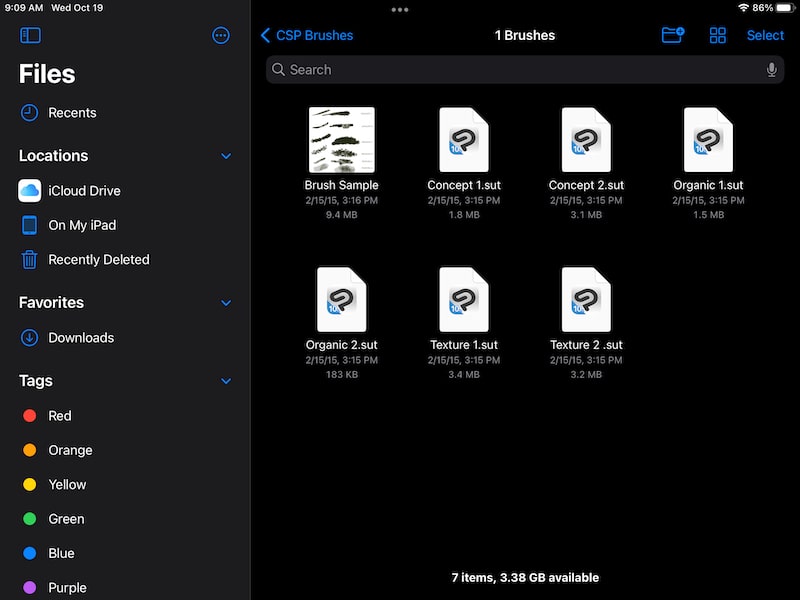Open the Organic 2.sut file icon
The width and height of the screenshot is (800, 600).
pyautogui.click(x=341, y=299)
